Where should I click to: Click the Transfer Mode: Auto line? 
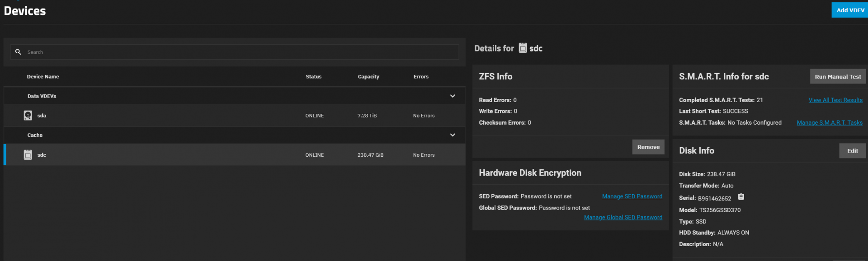[706, 186]
